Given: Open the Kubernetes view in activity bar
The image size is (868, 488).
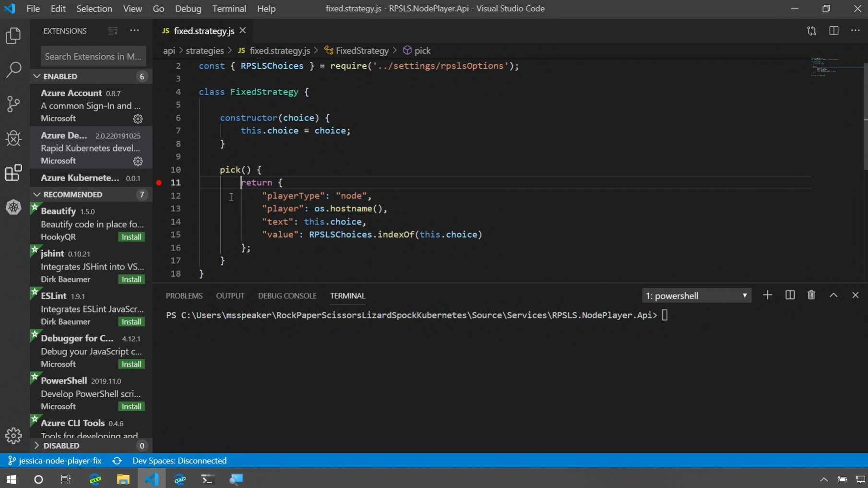Looking at the screenshot, I should pyautogui.click(x=13, y=207).
